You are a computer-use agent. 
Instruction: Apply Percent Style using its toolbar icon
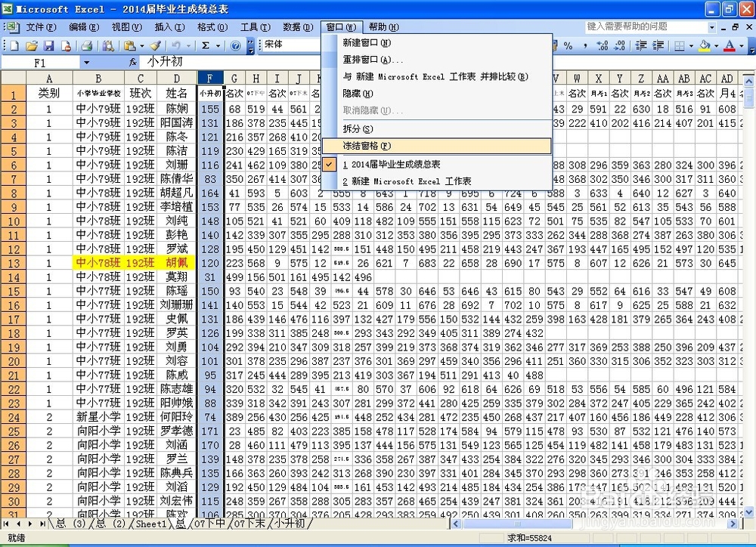[x=567, y=46]
